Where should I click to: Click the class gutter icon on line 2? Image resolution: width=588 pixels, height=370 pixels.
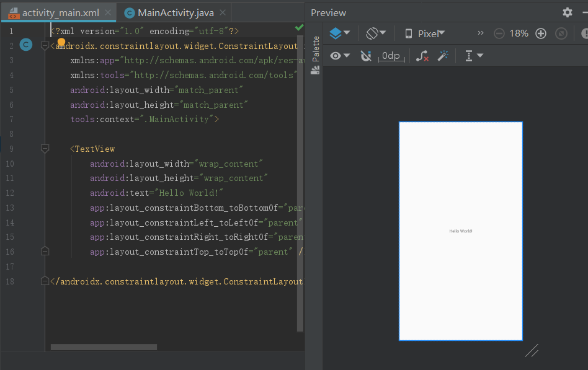pos(26,45)
